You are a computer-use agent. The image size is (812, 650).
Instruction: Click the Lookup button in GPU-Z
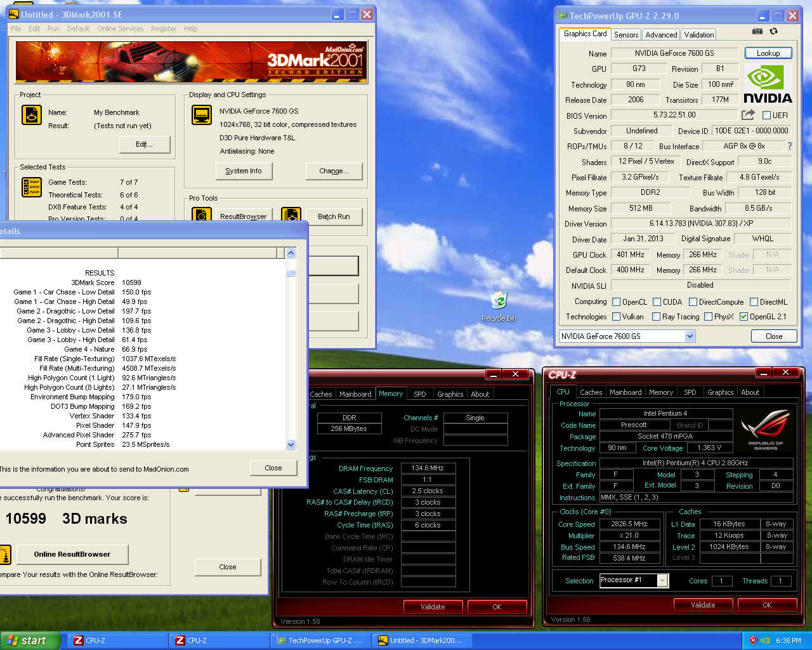coord(768,53)
